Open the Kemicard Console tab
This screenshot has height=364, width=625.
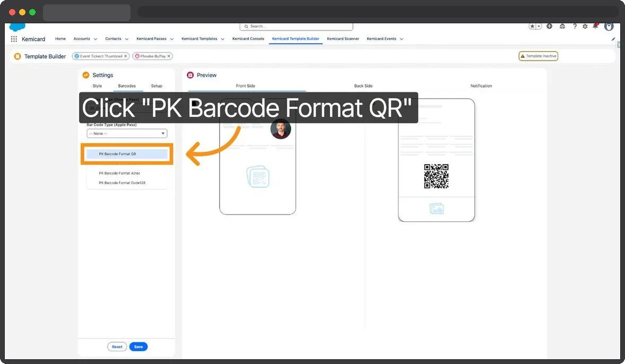(x=248, y=39)
